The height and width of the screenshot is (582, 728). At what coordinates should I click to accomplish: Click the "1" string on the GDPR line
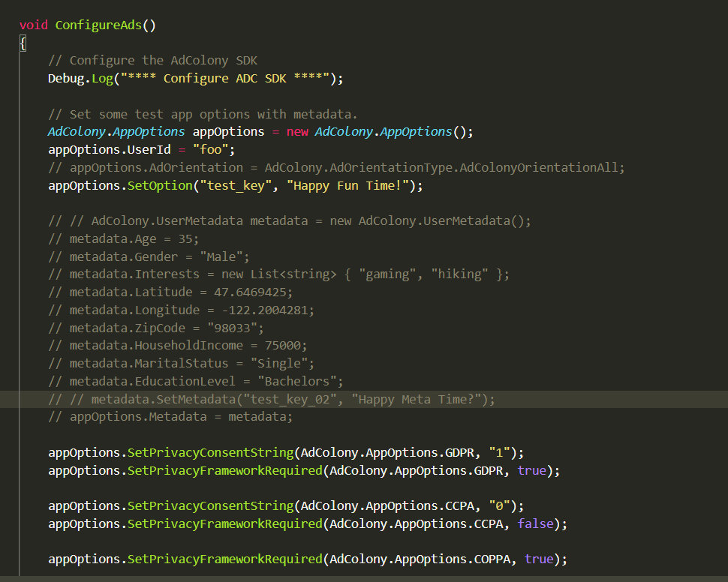(x=499, y=452)
